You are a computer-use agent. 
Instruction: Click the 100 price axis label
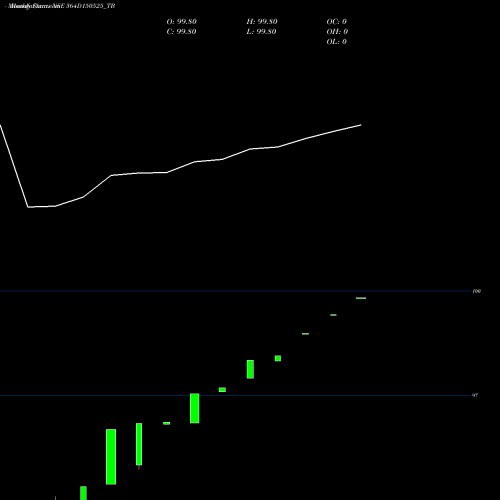[x=477, y=291]
